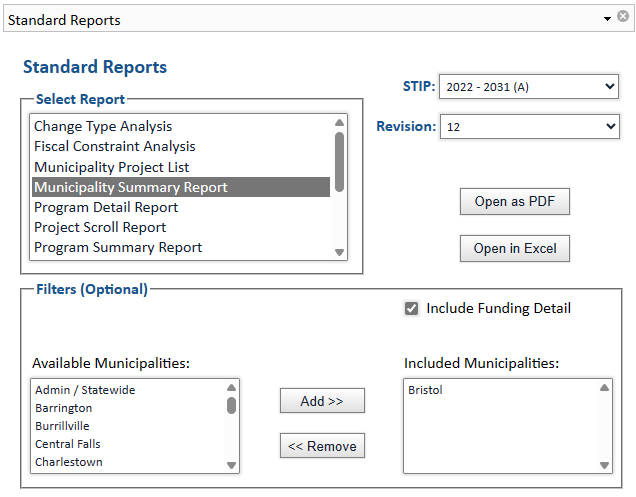Close the Standard Reports panel

tap(623, 16)
